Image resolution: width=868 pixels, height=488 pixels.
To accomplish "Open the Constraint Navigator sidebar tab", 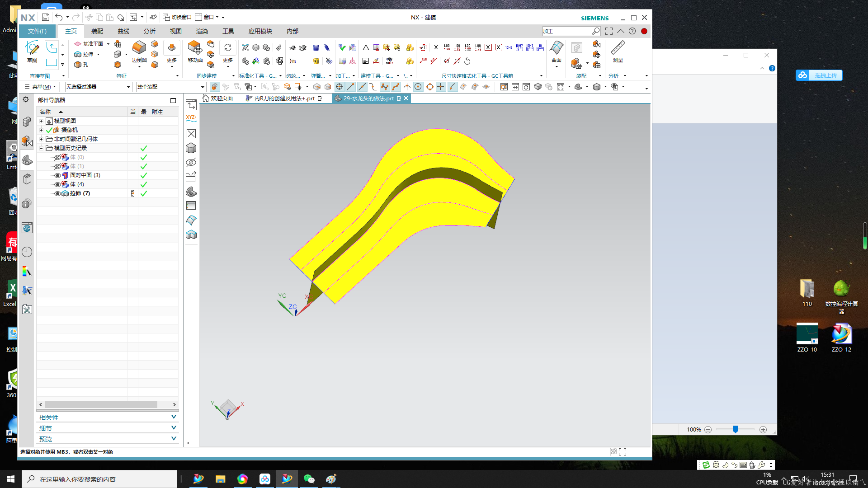I will click(x=27, y=141).
